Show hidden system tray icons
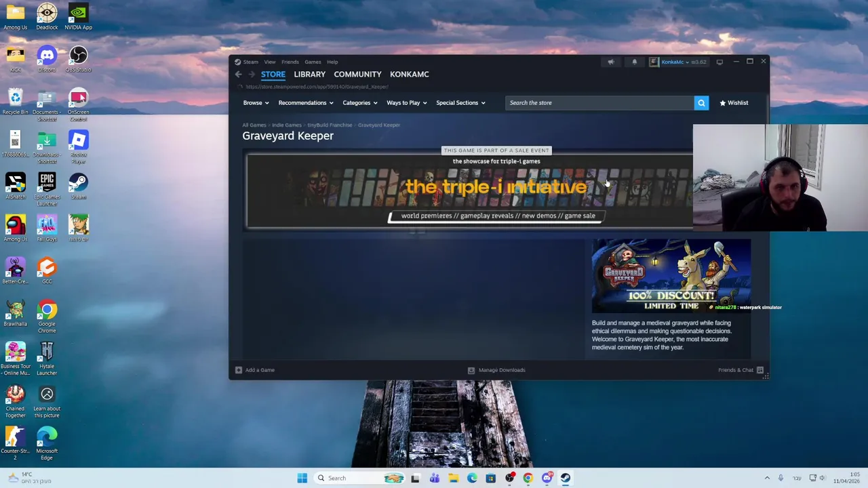This screenshot has height=488, width=868. 767,478
